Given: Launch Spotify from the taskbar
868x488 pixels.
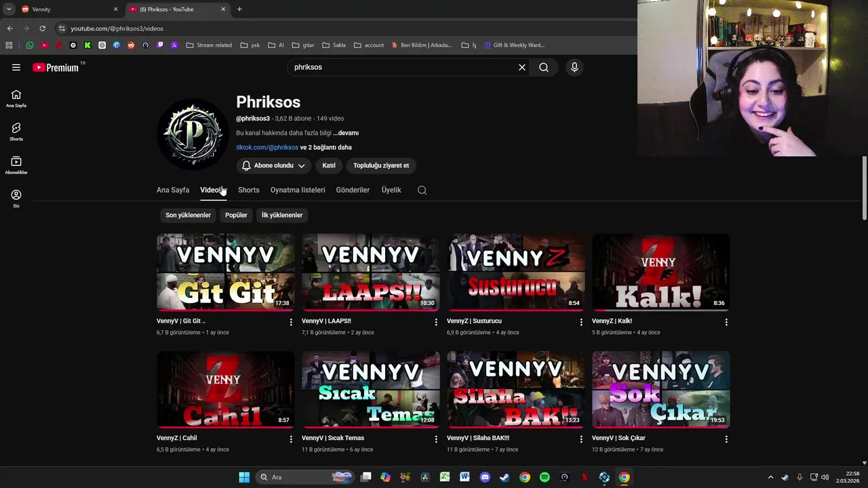Looking at the screenshot, I should click(545, 477).
